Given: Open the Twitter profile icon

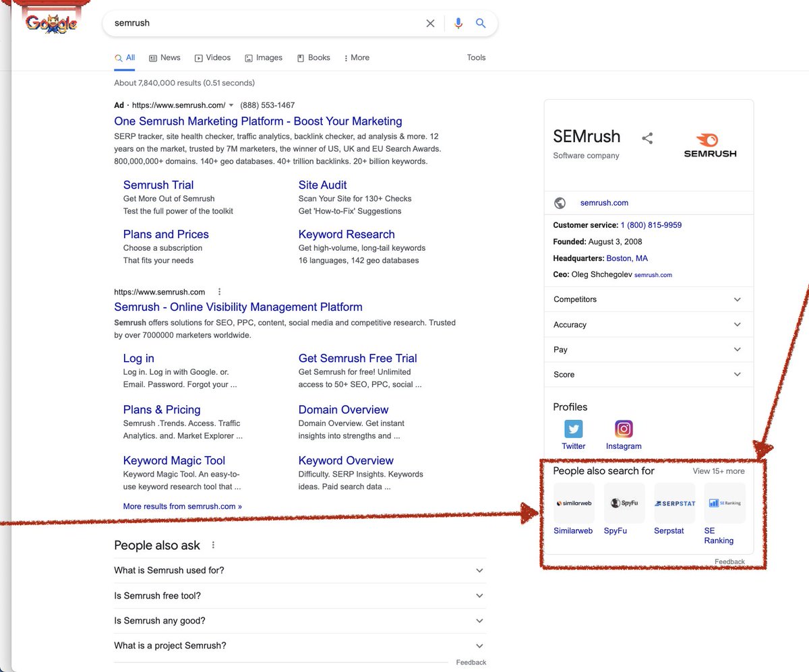Looking at the screenshot, I should (x=574, y=429).
